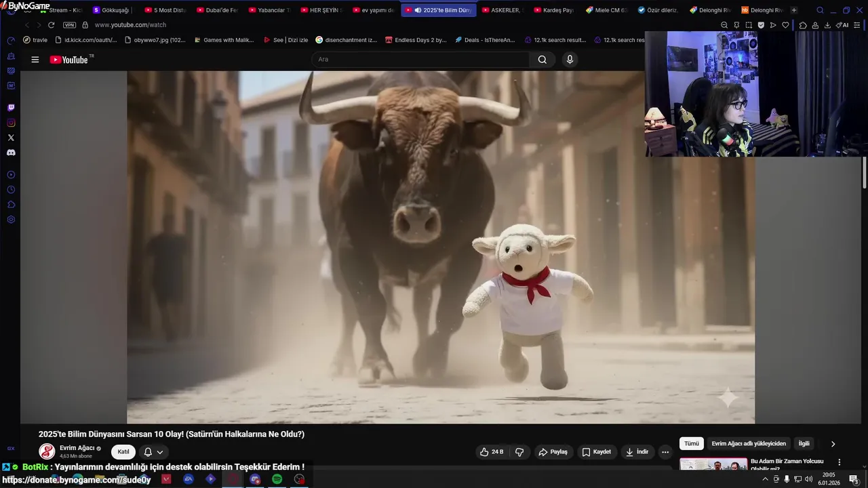
Task: Click the 'Paylaş' share button
Action: (553, 452)
